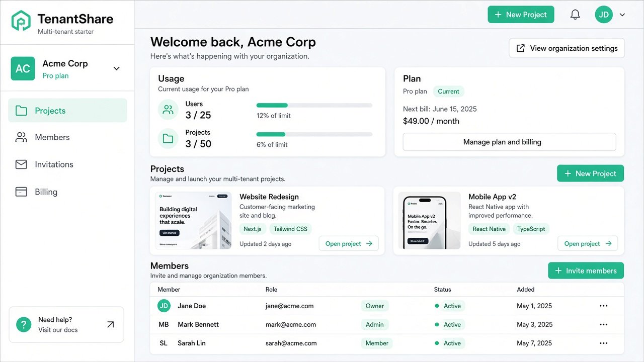Click the Admin role badge

(x=375, y=324)
